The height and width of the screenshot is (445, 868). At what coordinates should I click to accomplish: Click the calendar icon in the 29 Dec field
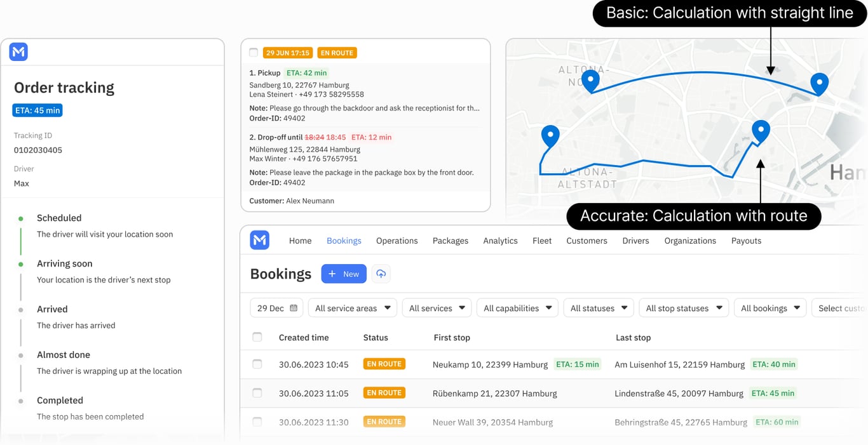coord(294,308)
